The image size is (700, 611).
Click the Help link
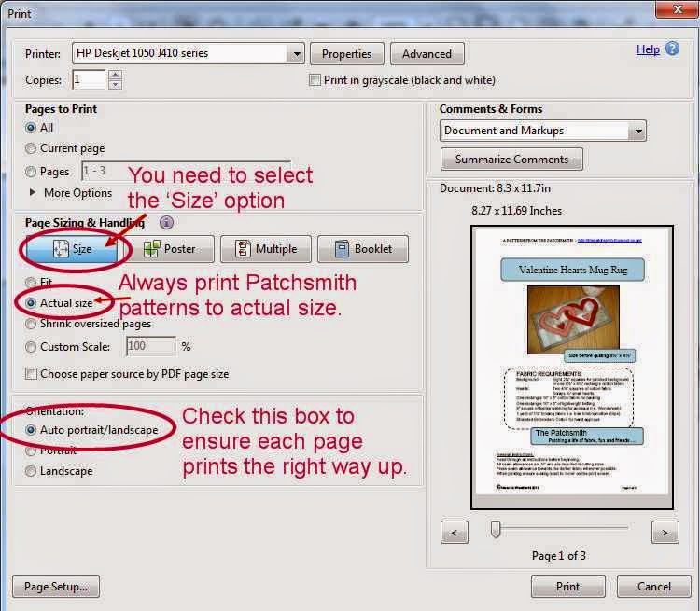pyautogui.click(x=648, y=49)
